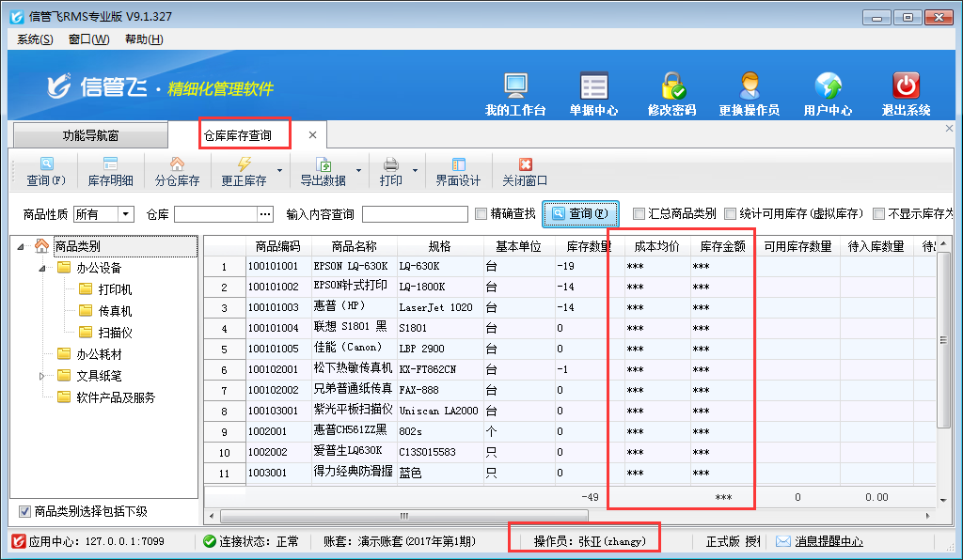Check 汇总商品类别 option
The image size is (963, 560).
coord(639,214)
